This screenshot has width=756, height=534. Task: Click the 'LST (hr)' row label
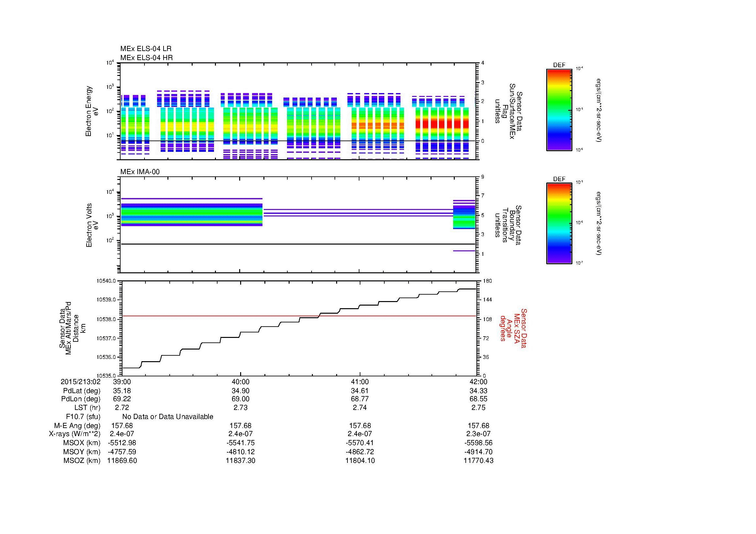(x=87, y=407)
